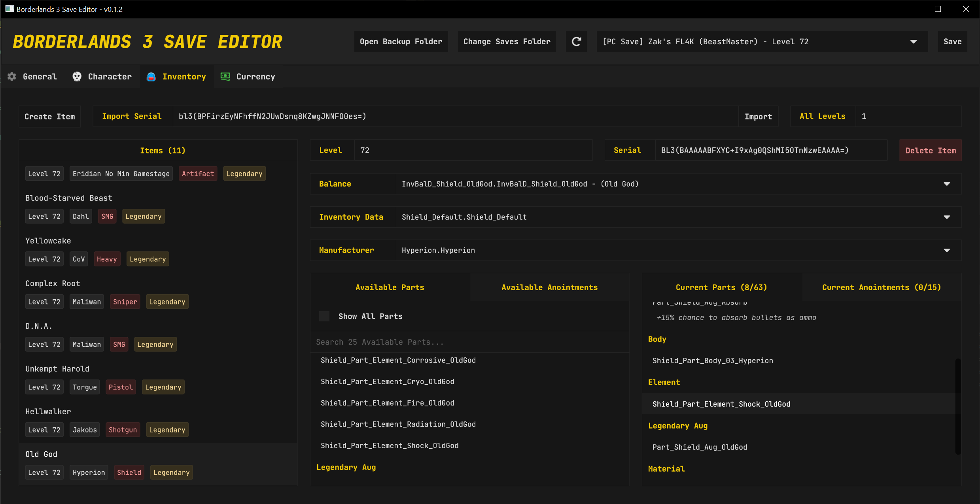980x504 pixels.
Task: Expand the Manufacturer dropdown
Action: point(947,250)
